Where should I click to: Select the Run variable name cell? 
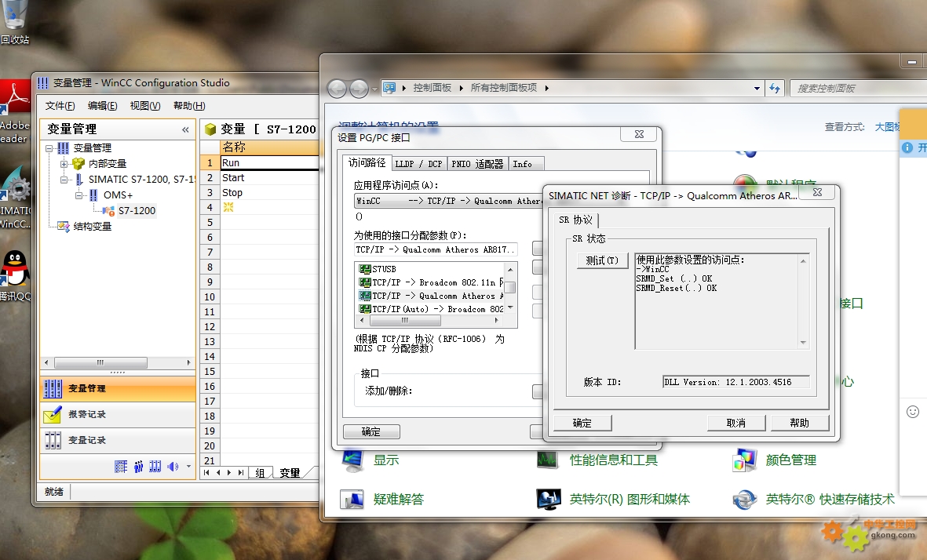tap(269, 163)
